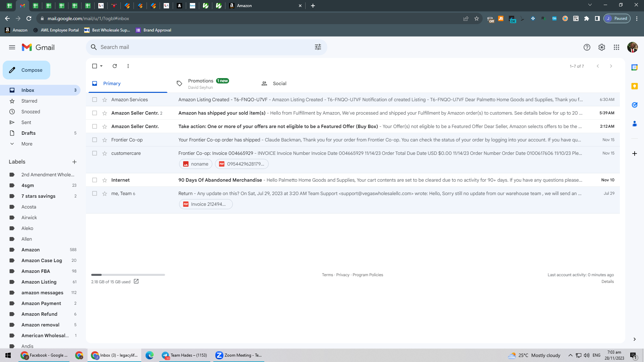This screenshot has height=362, width=644.
Task: Open the Google account profile picture
Action: [x=633, y=47]
